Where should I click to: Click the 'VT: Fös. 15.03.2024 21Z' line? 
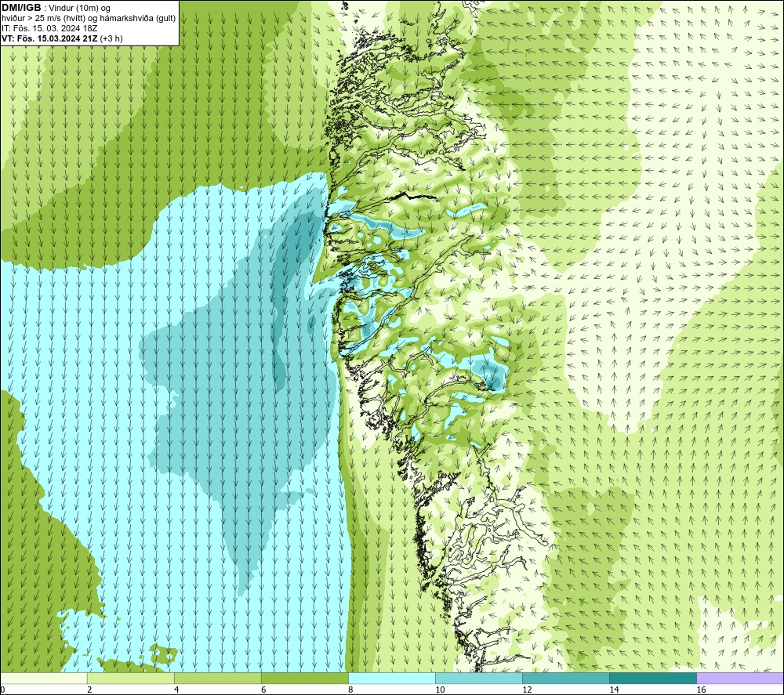coord(50,38)
